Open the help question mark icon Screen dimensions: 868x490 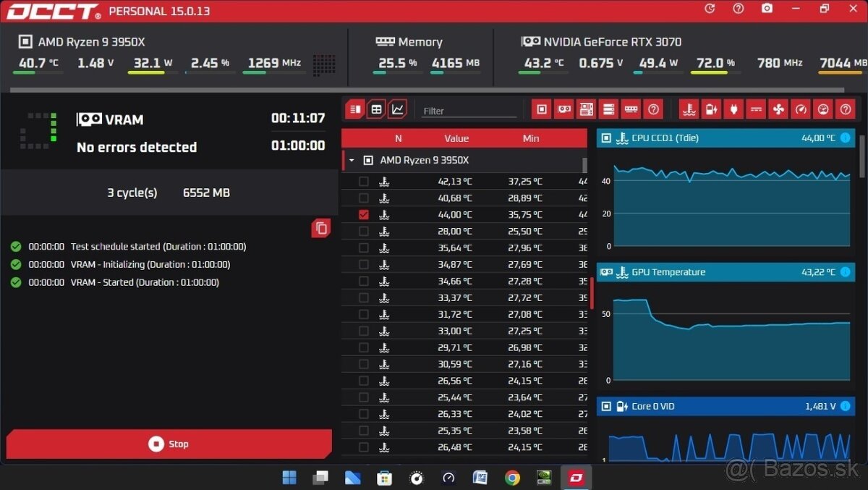[x=653, y=109]
